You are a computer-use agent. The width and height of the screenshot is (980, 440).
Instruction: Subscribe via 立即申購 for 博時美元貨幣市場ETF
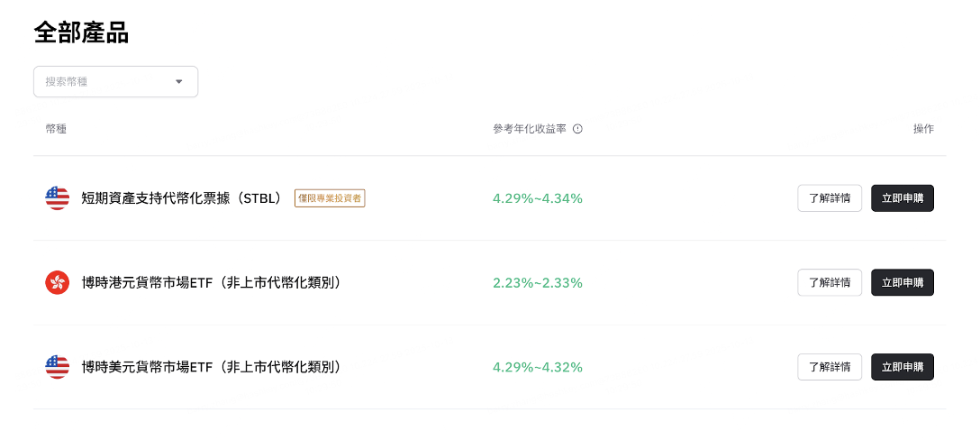click(902, 367)
